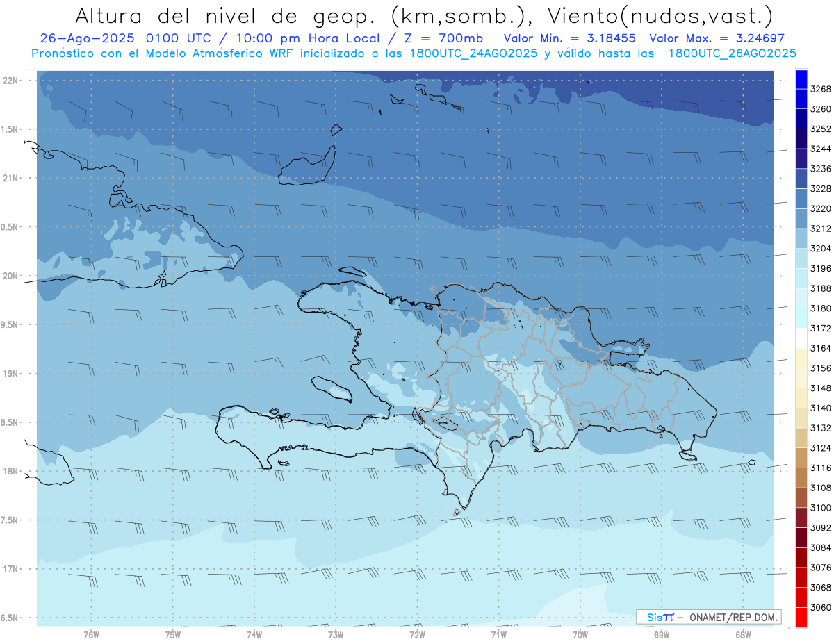
Task: Click the 3164 legend value
Action: [821, 348]
